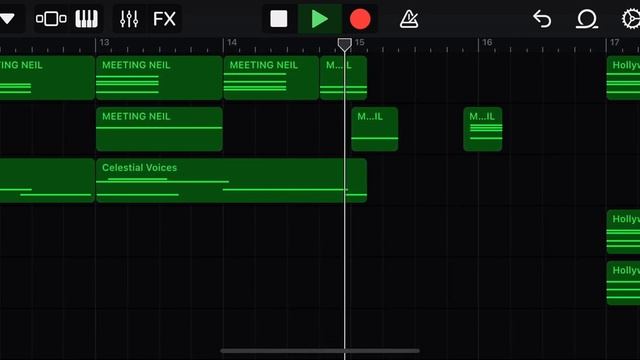Select second-track M...IL region near bar 16
The width and height of the screenshot is (640, 360).
point(483,129)
